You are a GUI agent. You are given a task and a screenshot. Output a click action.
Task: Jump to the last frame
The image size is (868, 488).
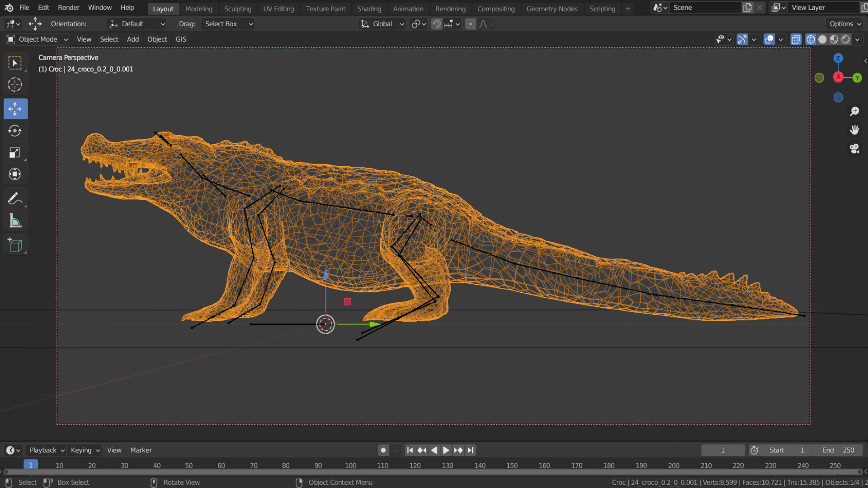470,450
